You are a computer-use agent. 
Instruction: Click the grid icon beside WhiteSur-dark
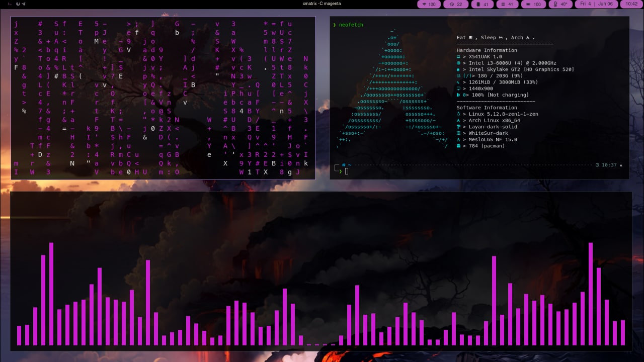tap(459, 133)
